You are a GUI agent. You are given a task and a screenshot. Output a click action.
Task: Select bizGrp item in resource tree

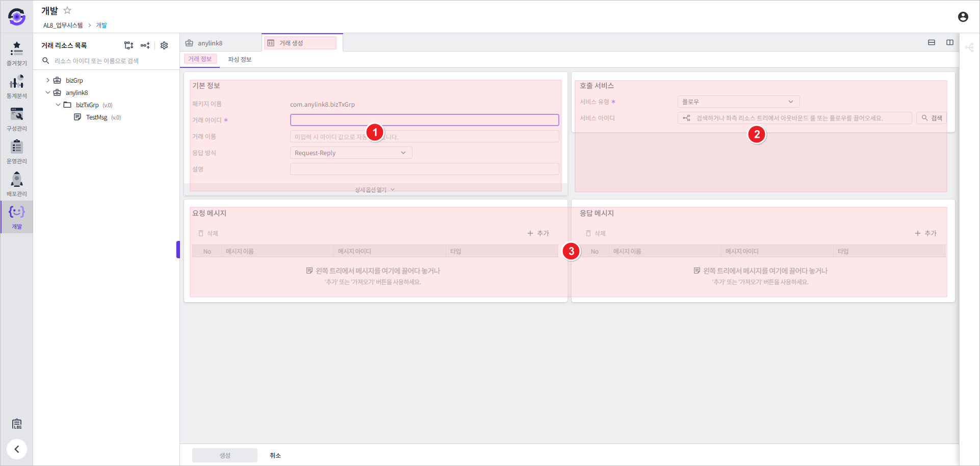coord(74,81)
